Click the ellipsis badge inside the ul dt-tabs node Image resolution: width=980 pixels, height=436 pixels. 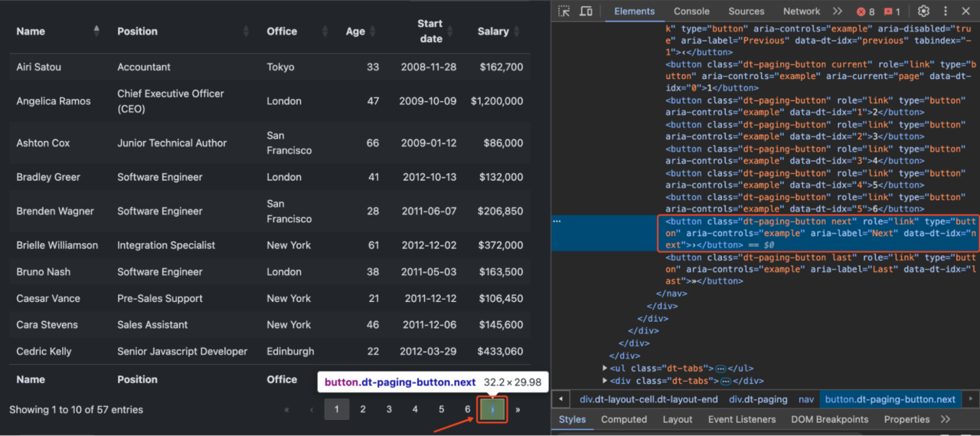[x=720, y=369]
